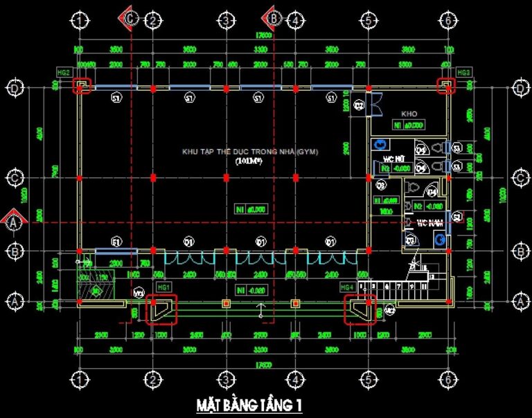Click the red section marker labeled B

[x=273, y=19]
